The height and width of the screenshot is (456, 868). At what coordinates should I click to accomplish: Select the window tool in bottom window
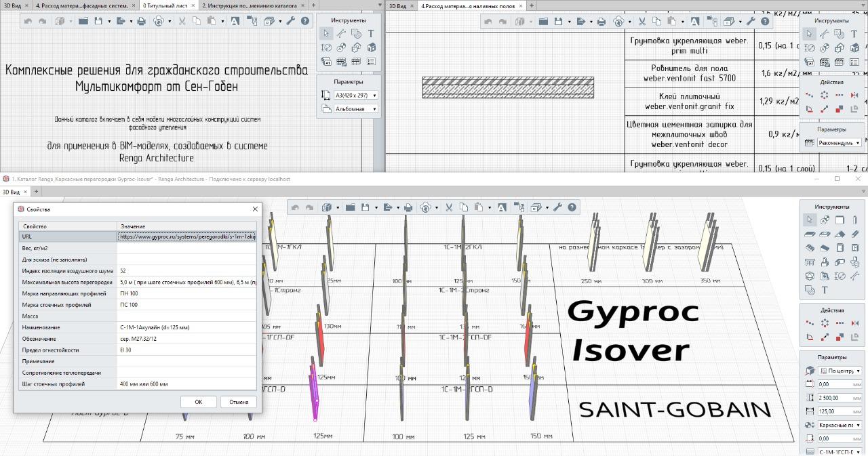click(854, 248)
